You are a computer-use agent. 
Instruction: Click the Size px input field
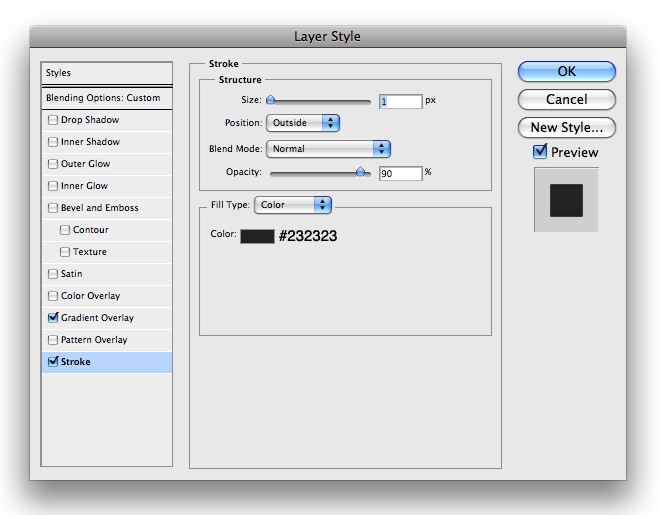coord(400,101)
